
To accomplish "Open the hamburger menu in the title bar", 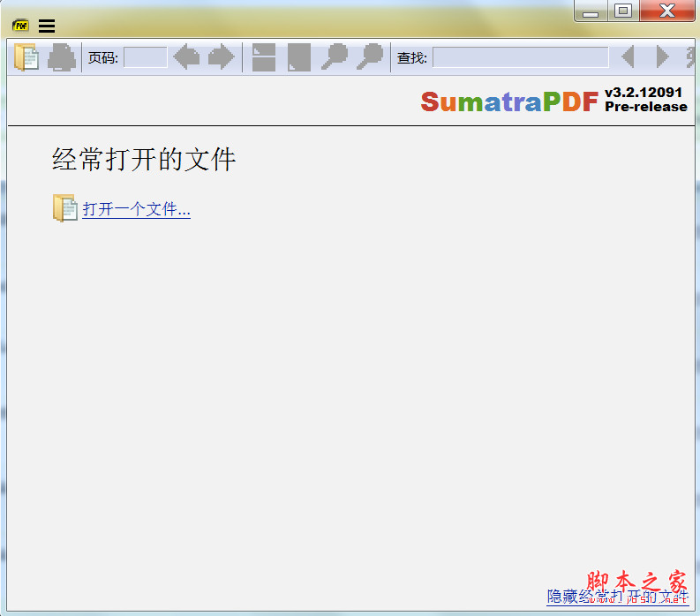I will (47, 26).
